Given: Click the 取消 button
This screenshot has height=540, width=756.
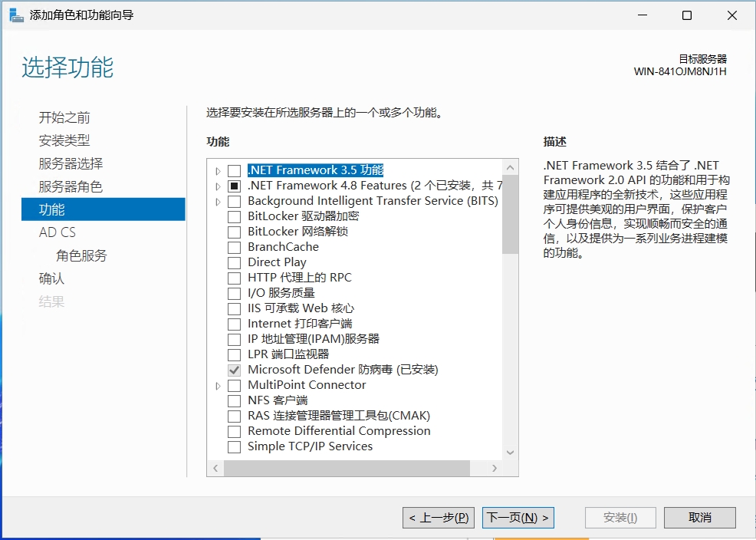Looking at the screenshot, I should point(699,518).
